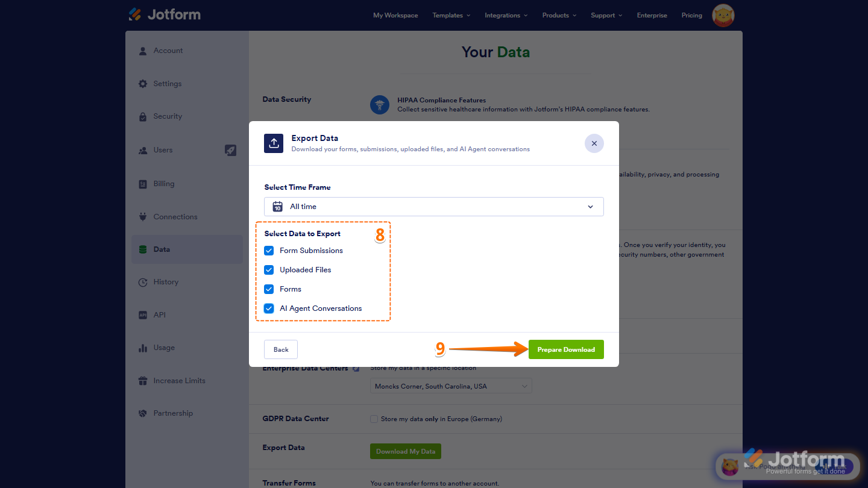Go to Billing sidebar page

187,184
